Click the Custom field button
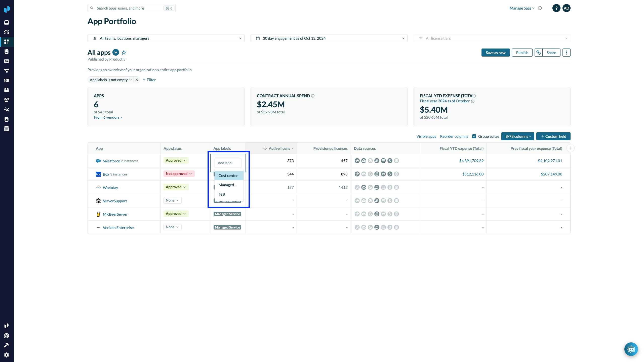Image resolution: width=644 pixels, height=362 pixels. pyautogui.click(x=553, y=136)
